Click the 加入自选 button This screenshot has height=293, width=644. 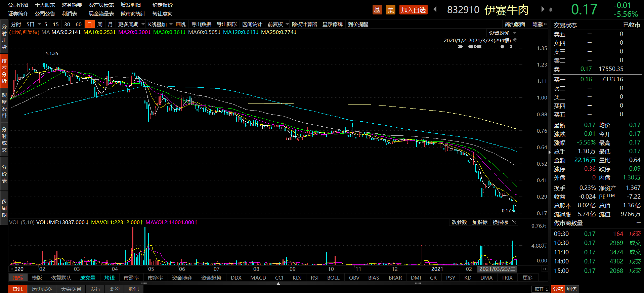(413, 10)
